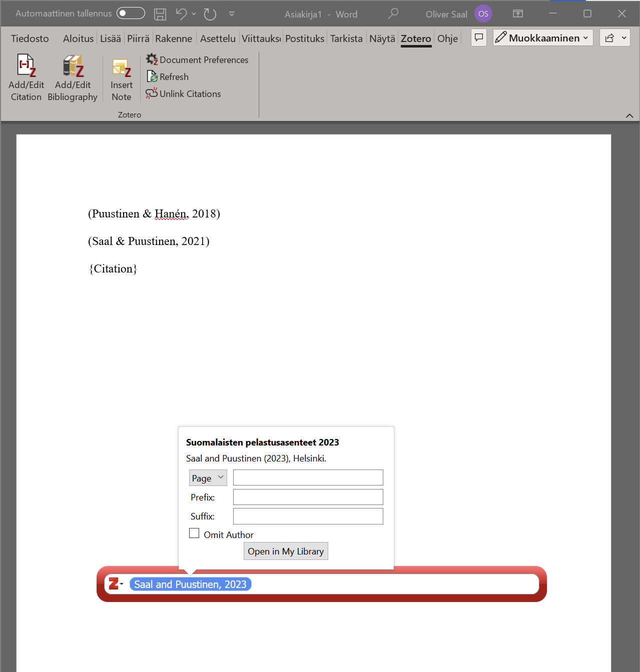Close the Word window

pyautogui.click(x=622, y=13)
